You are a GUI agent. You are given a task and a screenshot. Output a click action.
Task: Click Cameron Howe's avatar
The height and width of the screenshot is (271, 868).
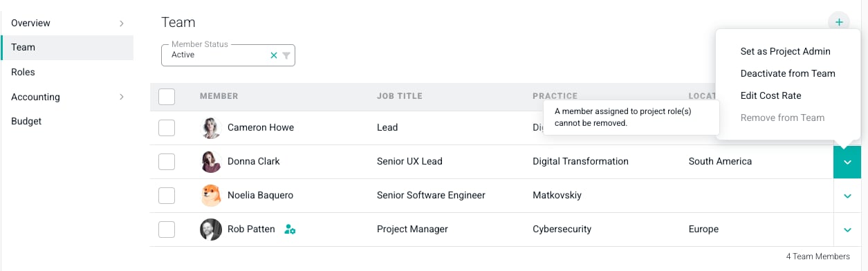click(x=211, y=128)
